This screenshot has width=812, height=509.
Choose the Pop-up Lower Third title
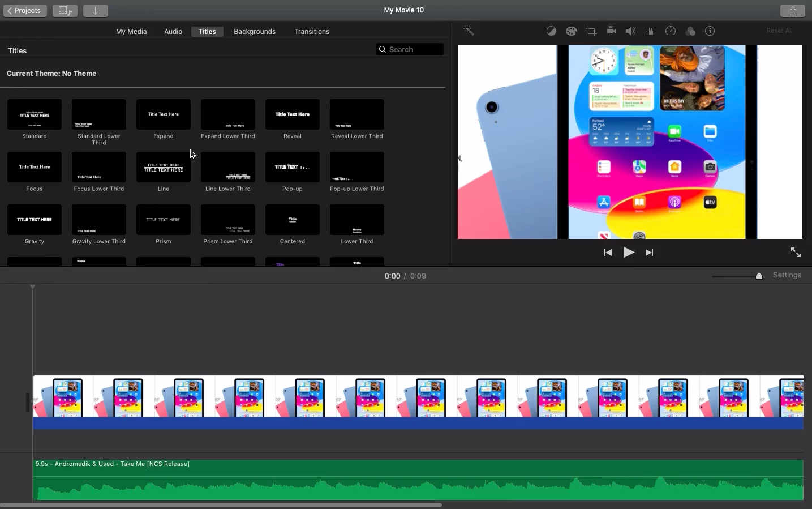pos(357,168)
